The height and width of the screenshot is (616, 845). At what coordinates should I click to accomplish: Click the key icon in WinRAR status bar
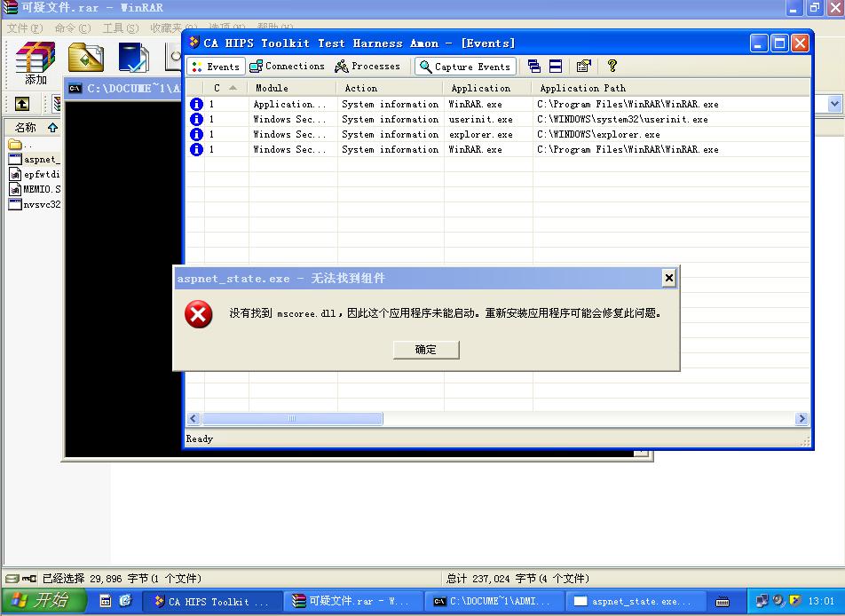coord(29,578)
